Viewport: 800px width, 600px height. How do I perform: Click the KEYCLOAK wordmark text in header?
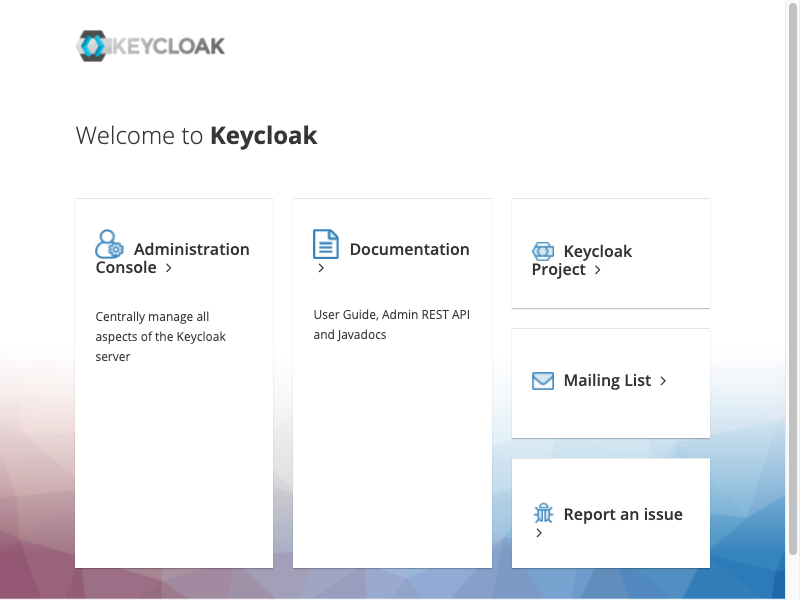tap(168, 46)
